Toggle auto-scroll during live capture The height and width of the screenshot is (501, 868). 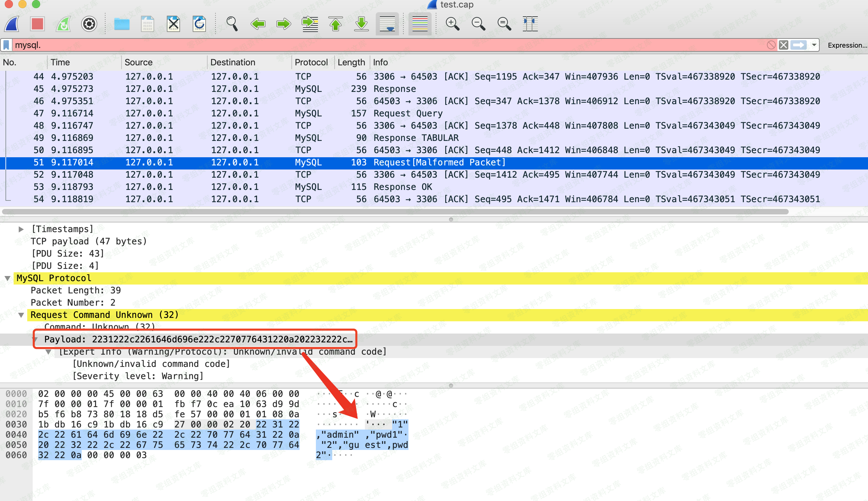pos(387,24)
